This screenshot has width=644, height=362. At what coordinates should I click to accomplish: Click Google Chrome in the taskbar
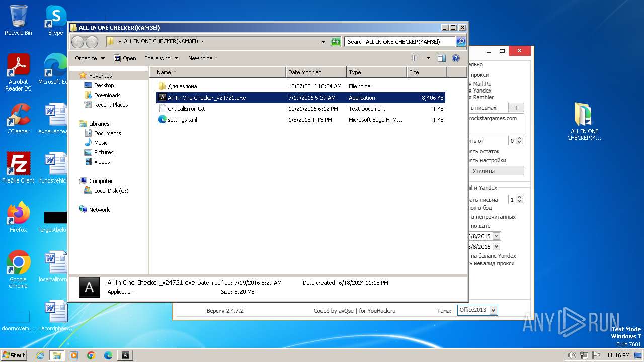[91, 355]
